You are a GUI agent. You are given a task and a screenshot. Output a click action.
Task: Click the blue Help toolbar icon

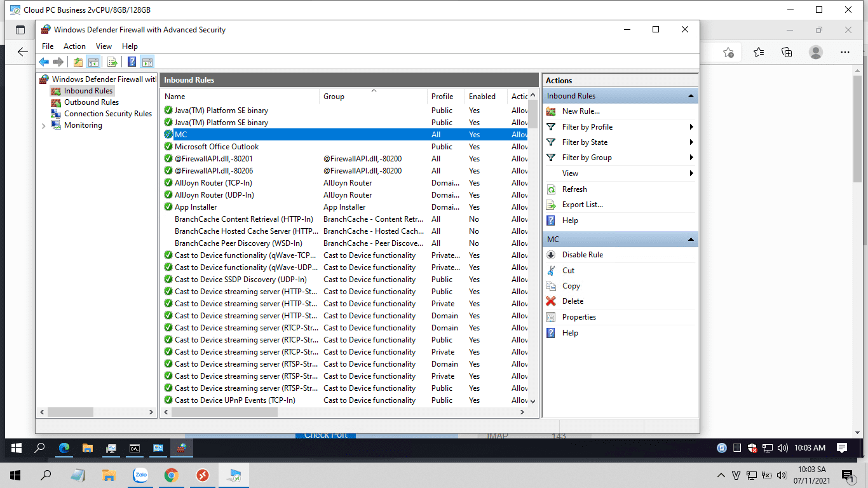pos(132,62)
